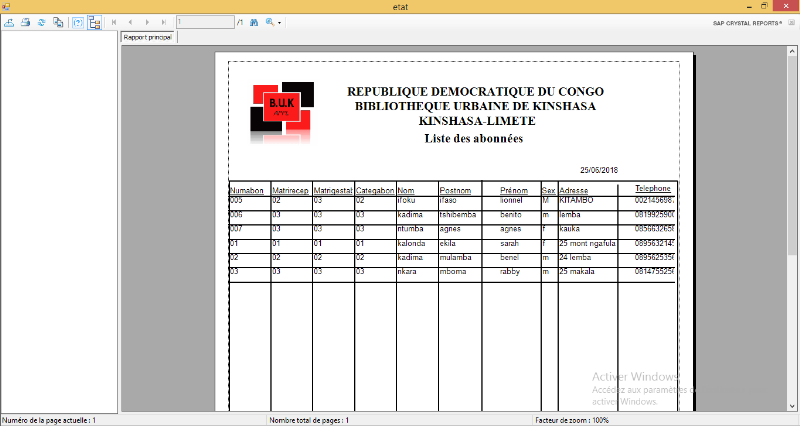Go to the previous page
Image resolution: width=800 pixels, height=426 pixels.
(131, 22)
